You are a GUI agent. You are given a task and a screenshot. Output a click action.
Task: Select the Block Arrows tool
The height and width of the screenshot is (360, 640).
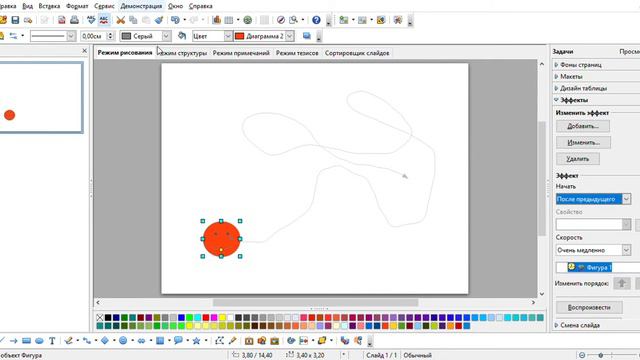point(141,340)
